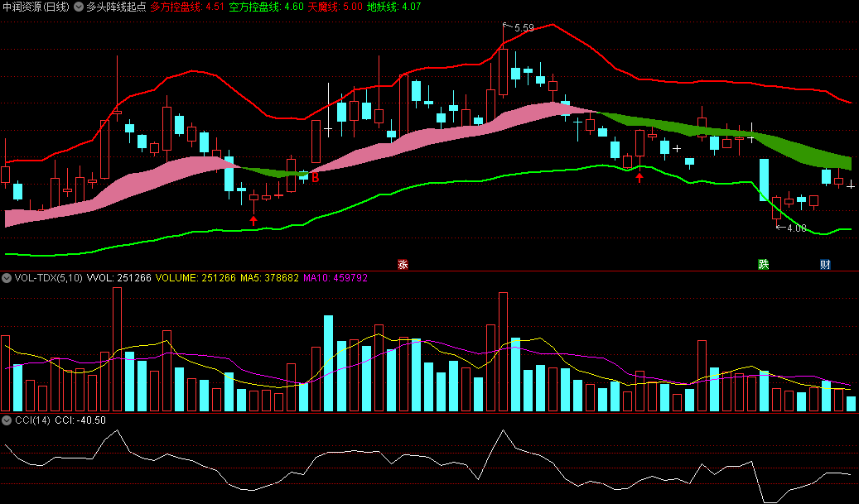Select the CCI: -40.50 value
The width and height of the screenshot is (859, 504).
(x=80, y=420)
